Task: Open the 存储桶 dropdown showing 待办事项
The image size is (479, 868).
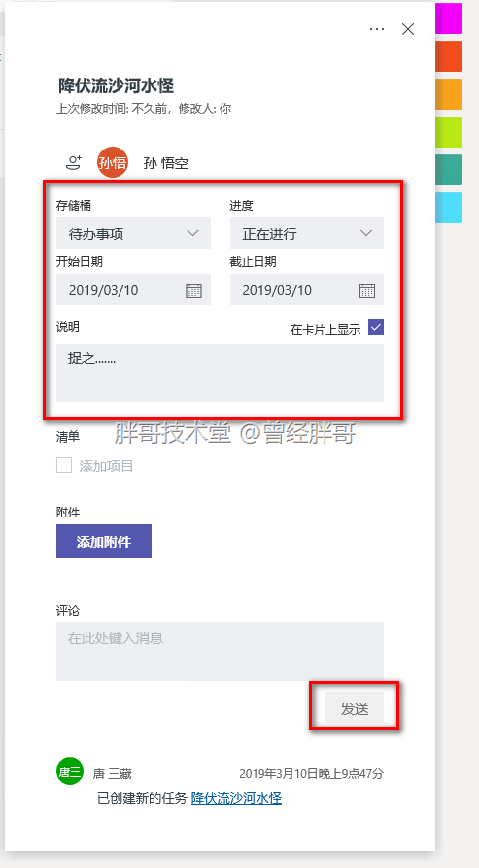Action: [x=133, y=233]
